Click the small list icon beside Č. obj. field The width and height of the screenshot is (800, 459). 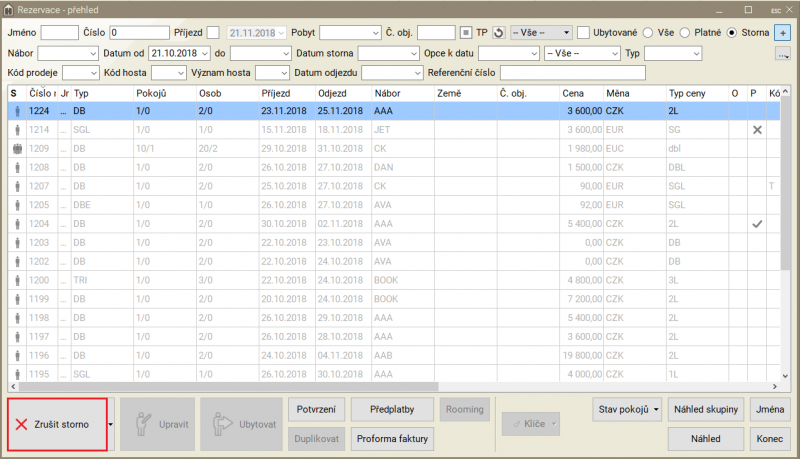(466, 32)
